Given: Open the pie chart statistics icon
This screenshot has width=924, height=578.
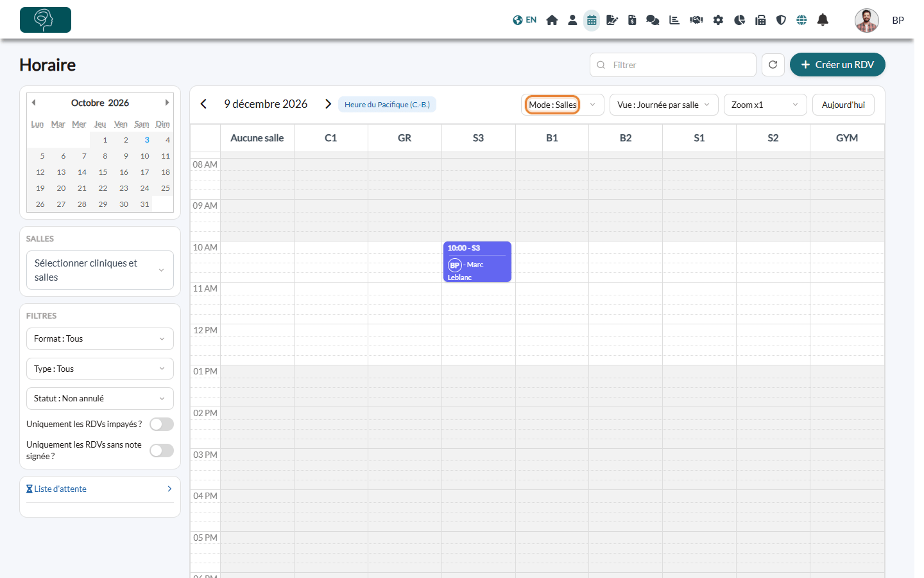Looking at the screenshot, I should coord(739,20).
